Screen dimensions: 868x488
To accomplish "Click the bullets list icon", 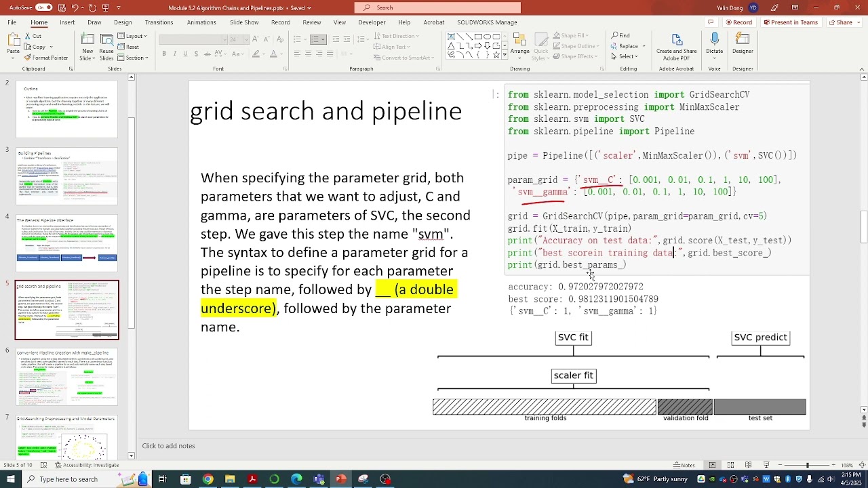I will (298, 39).
